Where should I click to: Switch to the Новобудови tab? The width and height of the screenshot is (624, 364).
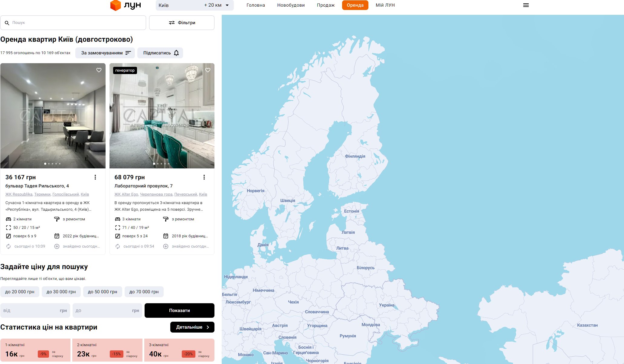click(x=291, y=5)
